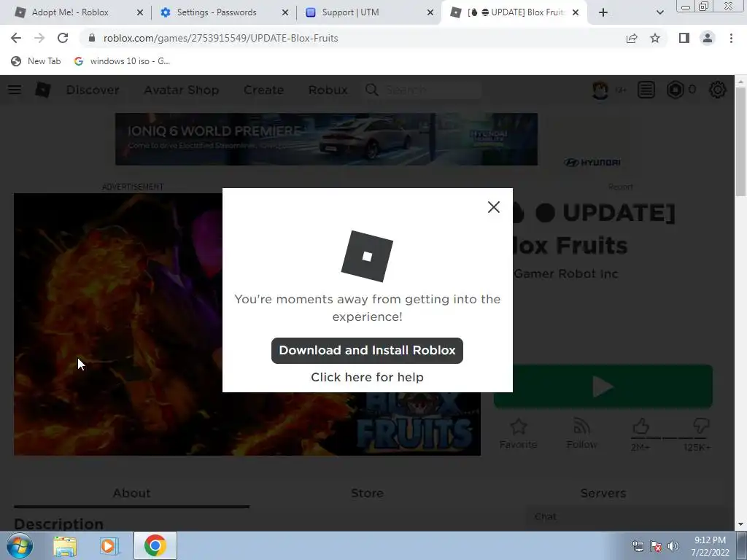This screenshot has width=747, height=560.
Task: Go forward one page
Action: [39, 38]
